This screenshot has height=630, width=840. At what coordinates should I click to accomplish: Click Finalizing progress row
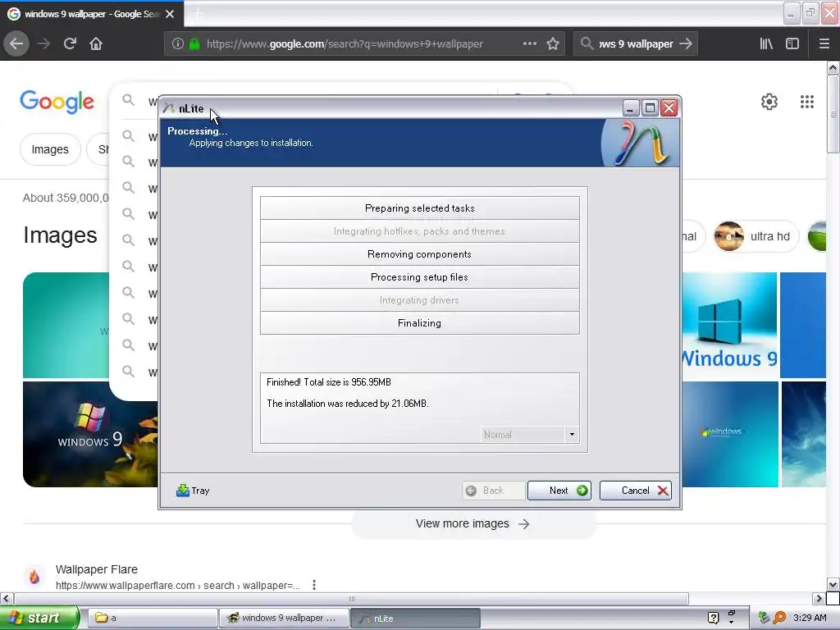[419, 323]
